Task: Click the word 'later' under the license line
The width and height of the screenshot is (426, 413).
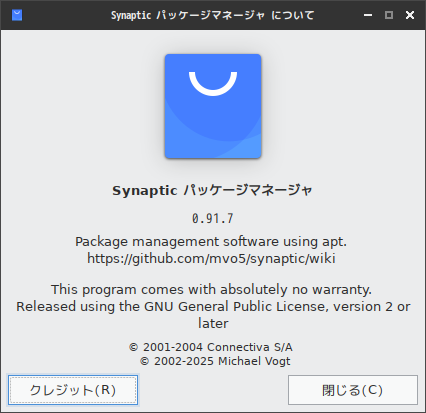Action: point(213,323)
